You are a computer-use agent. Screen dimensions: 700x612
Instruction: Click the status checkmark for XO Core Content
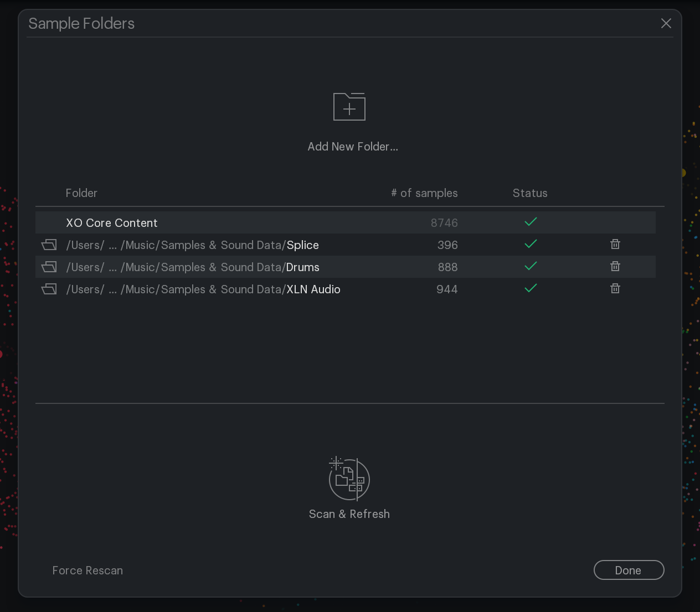[x=531, y=222]
